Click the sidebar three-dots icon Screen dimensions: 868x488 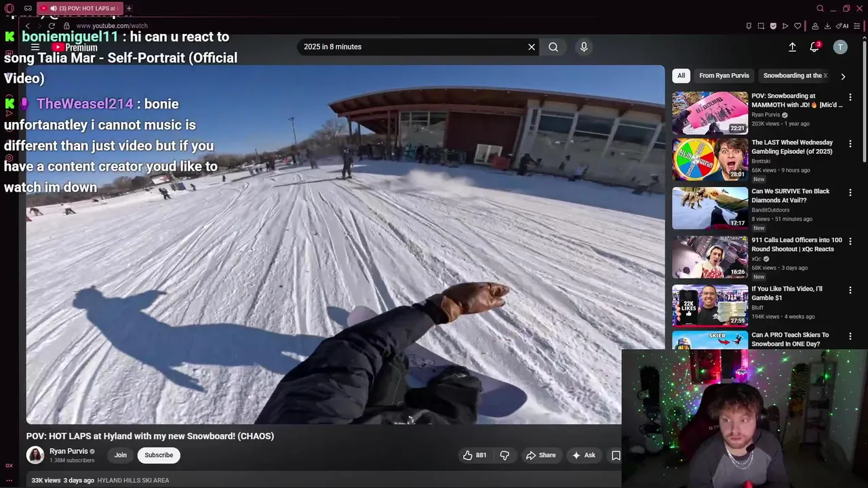pos(9,480)
